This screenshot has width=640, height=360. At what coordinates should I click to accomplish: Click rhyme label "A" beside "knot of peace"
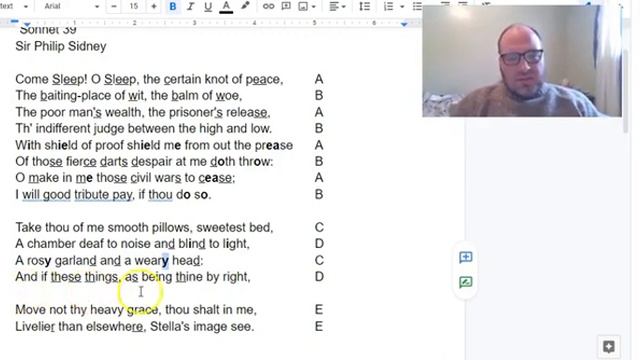(x=319, y=79)
